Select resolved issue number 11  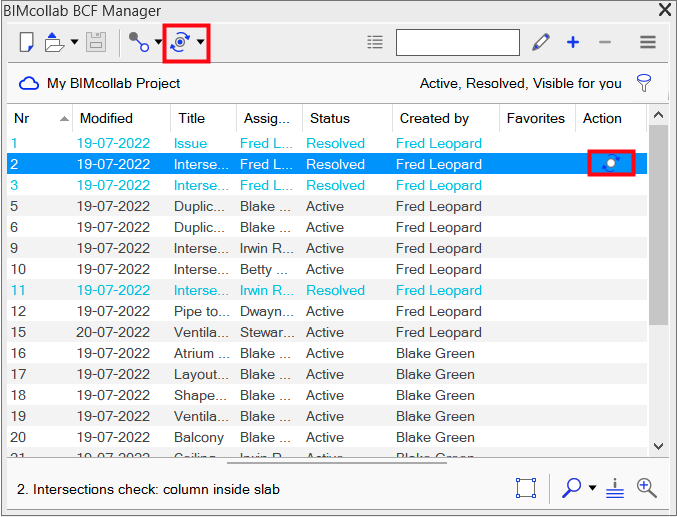click(327, 290)
